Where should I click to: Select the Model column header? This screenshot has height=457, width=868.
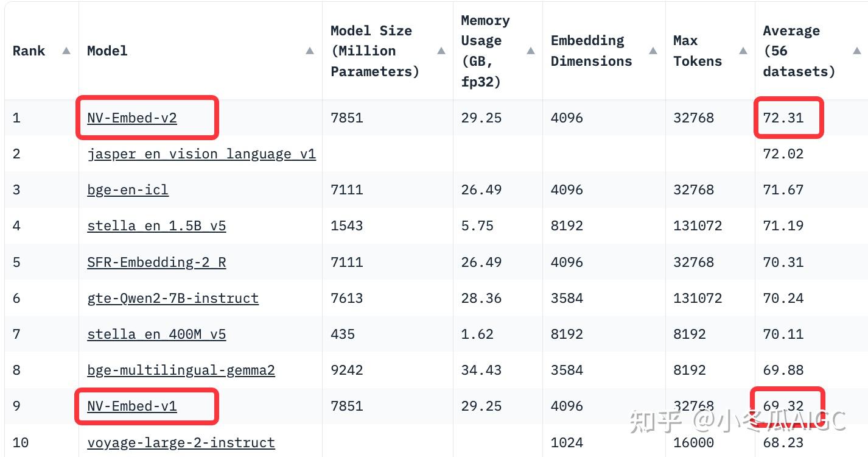coord(107,51)
